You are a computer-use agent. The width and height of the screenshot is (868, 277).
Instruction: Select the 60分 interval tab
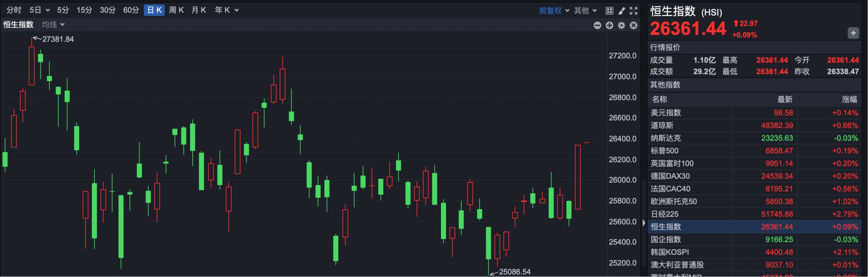131,10
